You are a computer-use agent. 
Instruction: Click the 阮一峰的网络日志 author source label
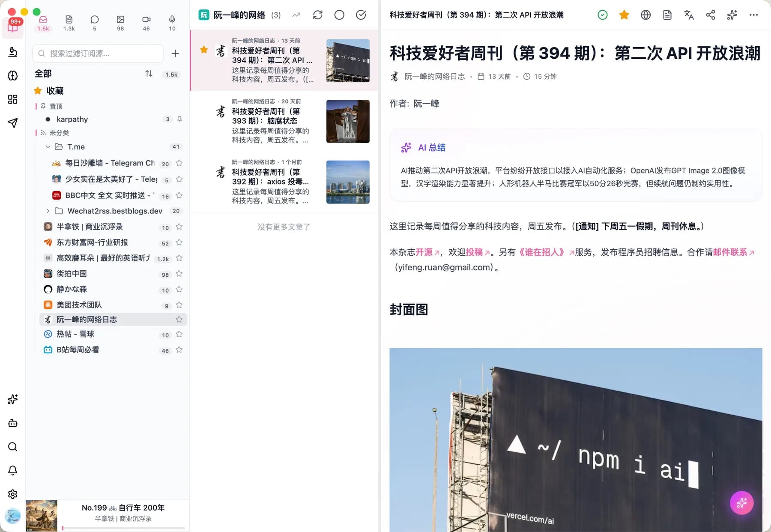pyautogui.click(x=435, y=76)
